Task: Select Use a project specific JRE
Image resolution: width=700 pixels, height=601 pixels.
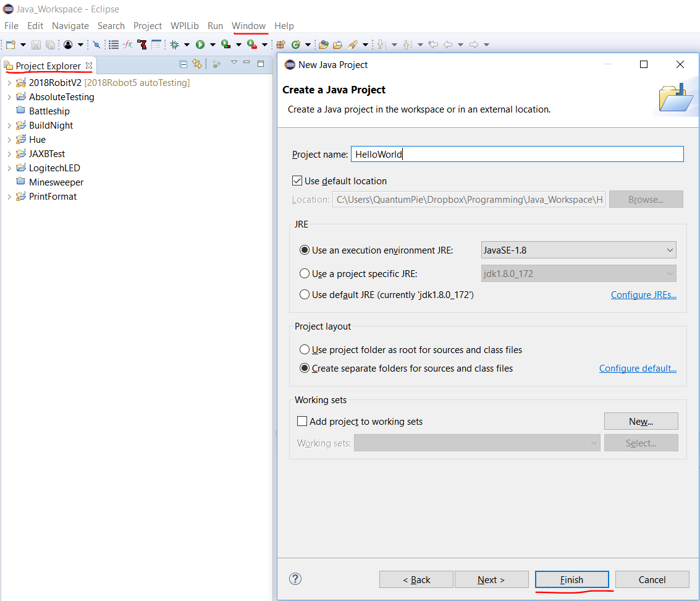Action: click(305, 273)
